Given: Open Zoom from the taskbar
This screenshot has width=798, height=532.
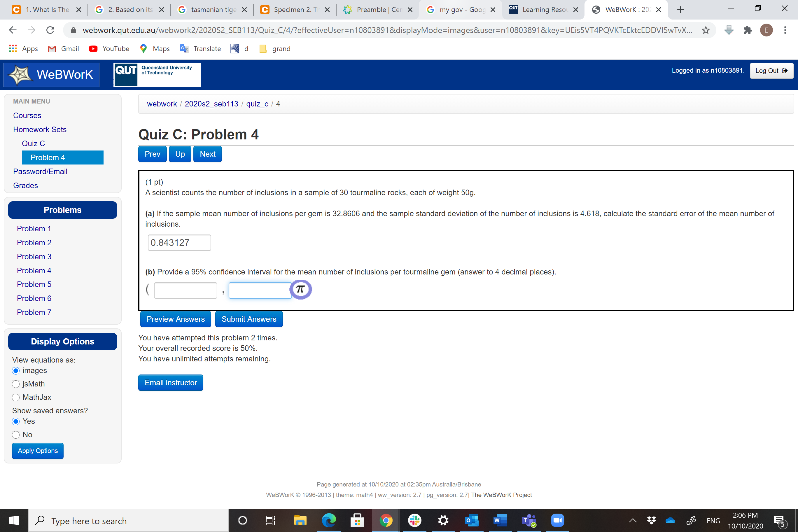Looking at the screenshot, I should click(557, 520).
